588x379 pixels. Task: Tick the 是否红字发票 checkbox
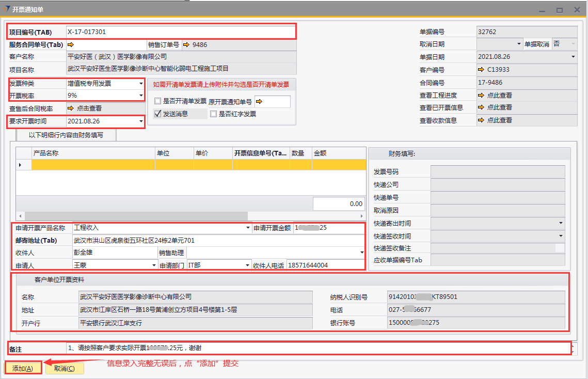click(x=213, y=114)
